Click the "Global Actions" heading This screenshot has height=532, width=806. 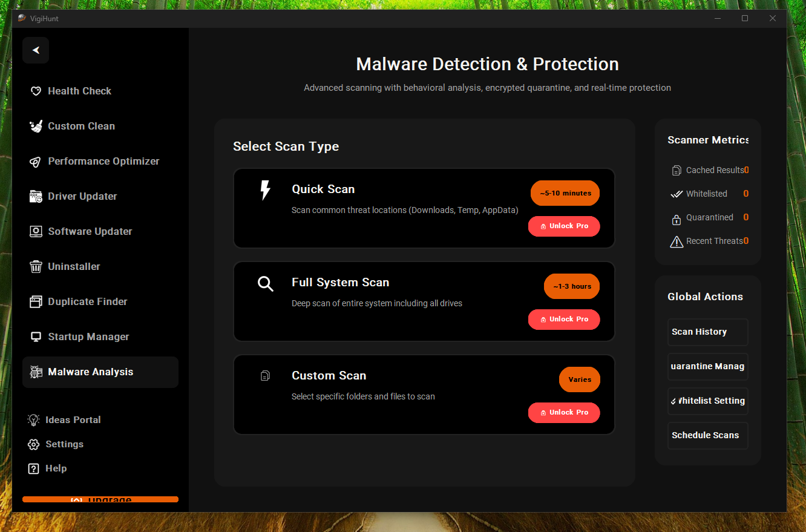tap(705, 297)
